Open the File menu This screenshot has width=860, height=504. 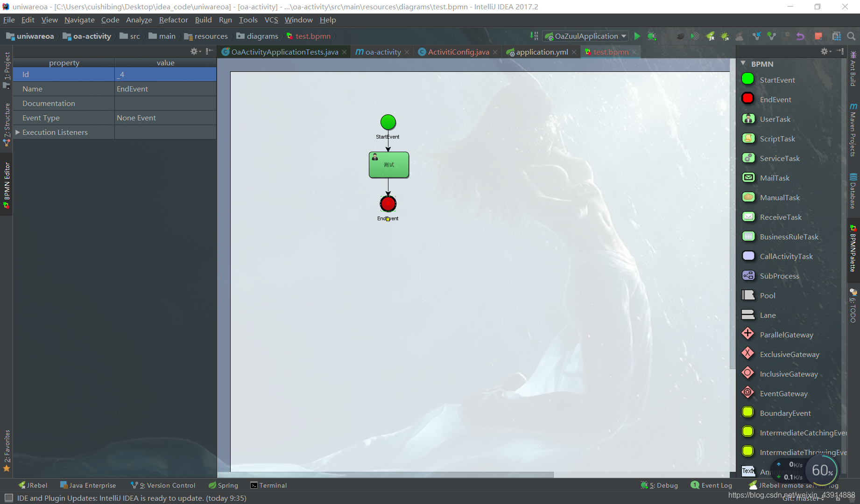click(9, 20)
